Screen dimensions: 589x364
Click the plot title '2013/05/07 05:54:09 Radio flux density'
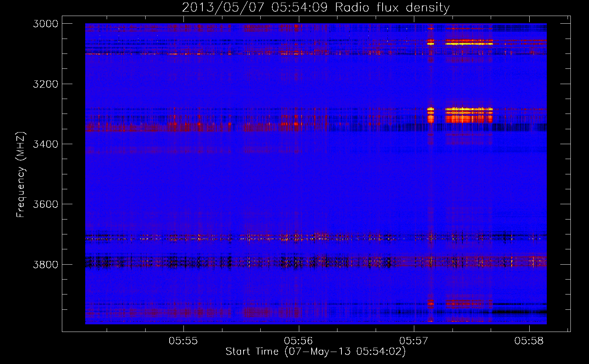tap(316, 7)
